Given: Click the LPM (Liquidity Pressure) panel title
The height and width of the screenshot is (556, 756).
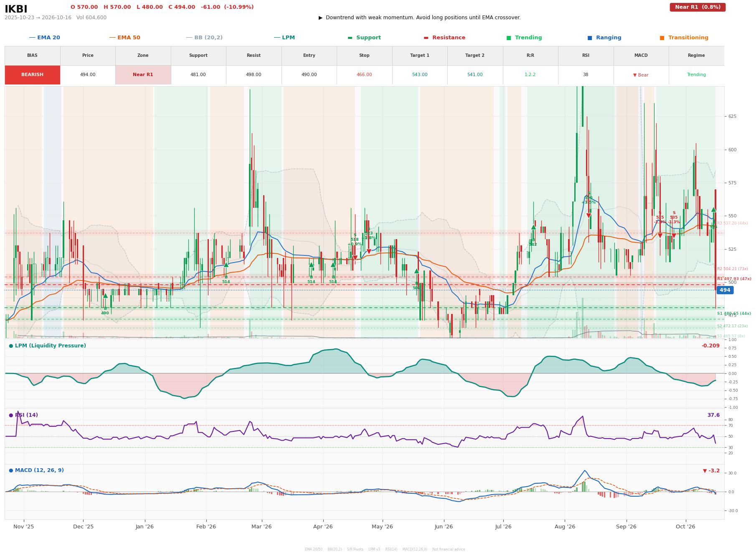Looking at the screenshot, I should (x=47, y=346).
